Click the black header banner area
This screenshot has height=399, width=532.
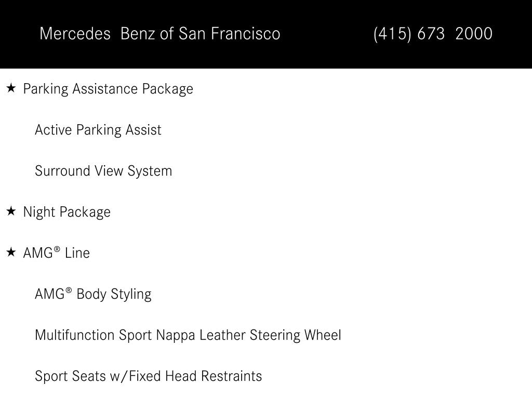(266, 34)
